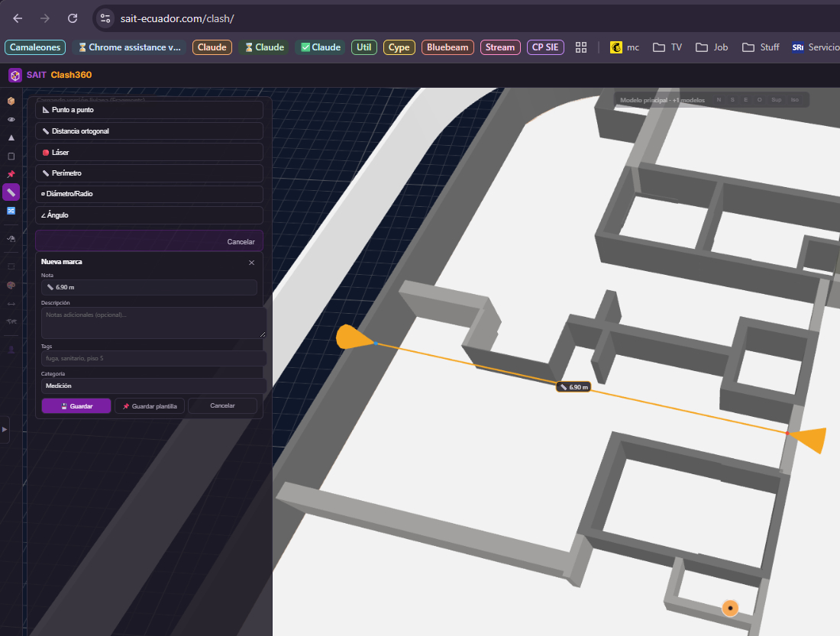Toggle the eye visibility icon in sidebar
The image size is (840, 636).
point(11,119)
